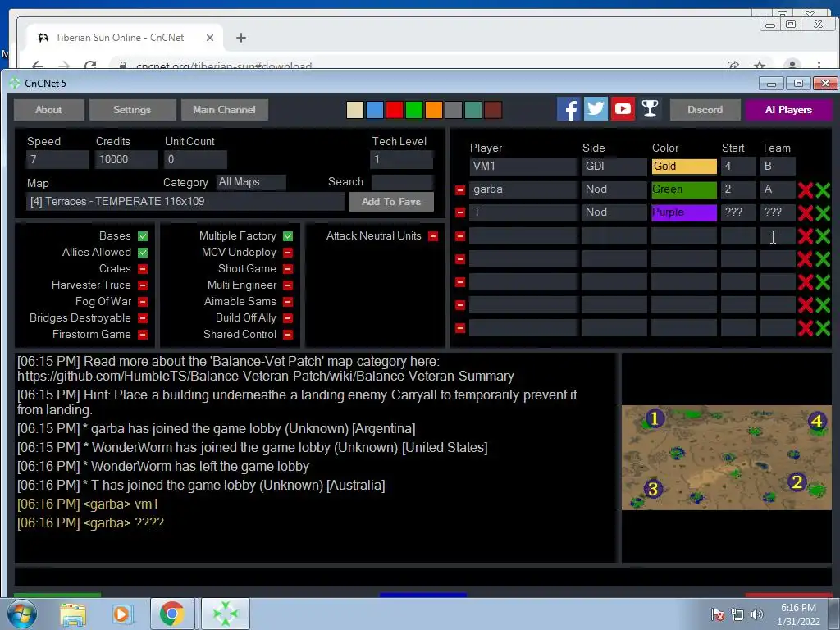Select start position 1 on map preview
Screen dimensions: 840x630
[655, 418]
